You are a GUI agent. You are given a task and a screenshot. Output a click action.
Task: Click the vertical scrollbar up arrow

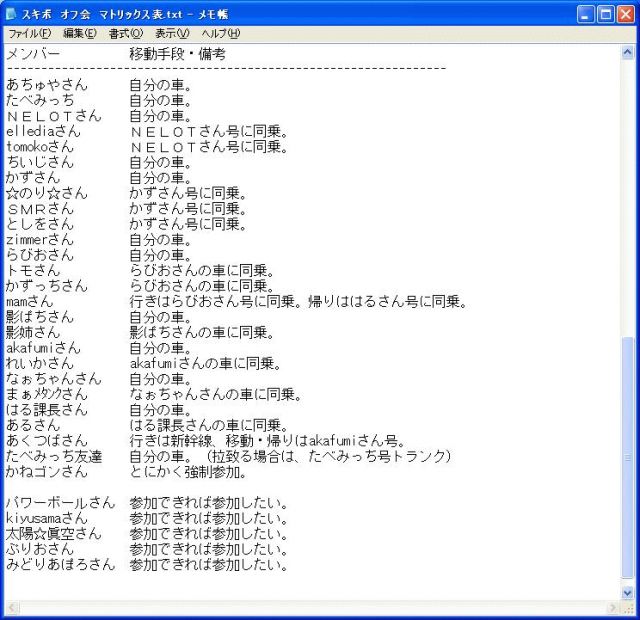coord(628,51)
